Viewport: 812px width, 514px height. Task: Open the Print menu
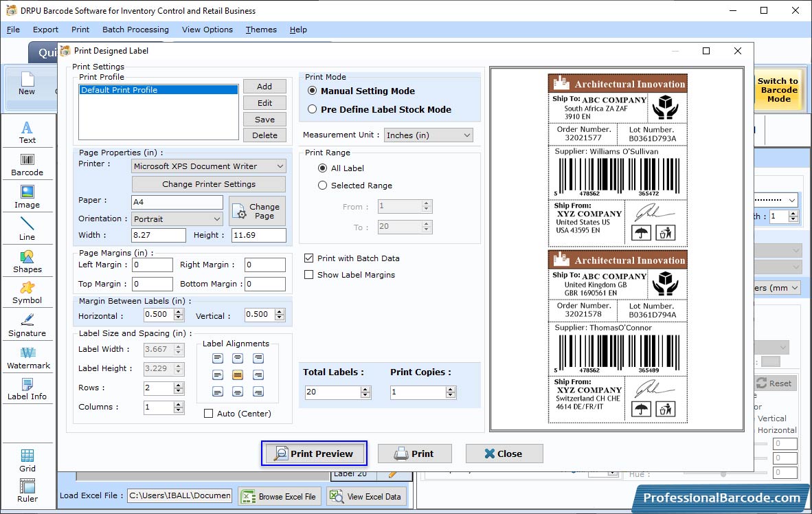coord(80,30)
